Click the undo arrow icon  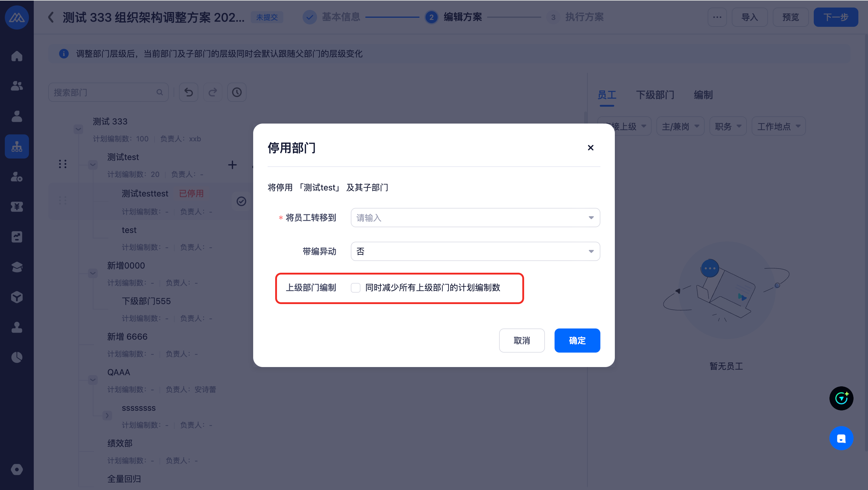coord(188,92)
